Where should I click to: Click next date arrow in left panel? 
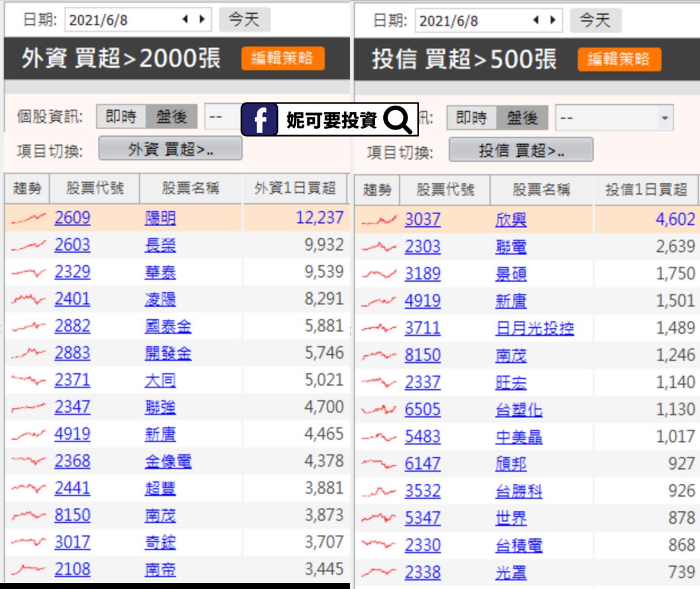(202, 20)
